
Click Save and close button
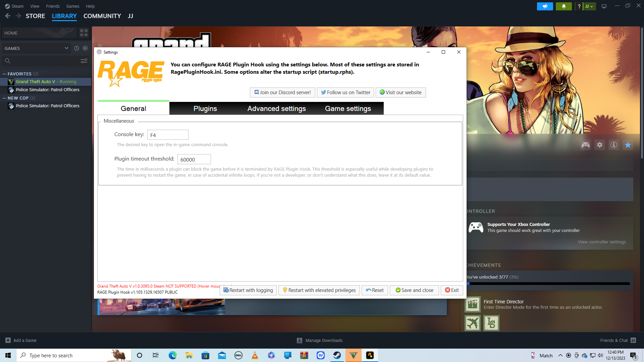pos(414,290)
